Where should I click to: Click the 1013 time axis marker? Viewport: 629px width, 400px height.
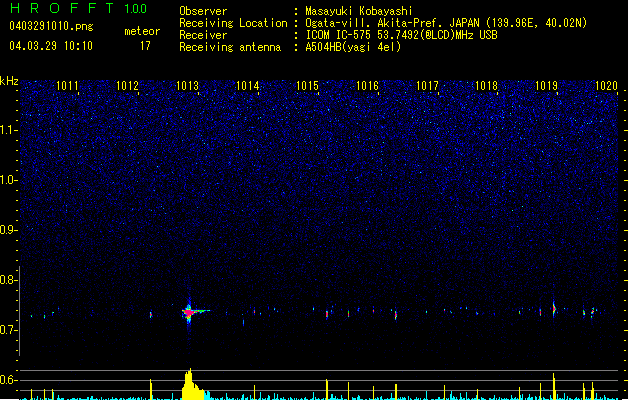[x=187, y=86]
